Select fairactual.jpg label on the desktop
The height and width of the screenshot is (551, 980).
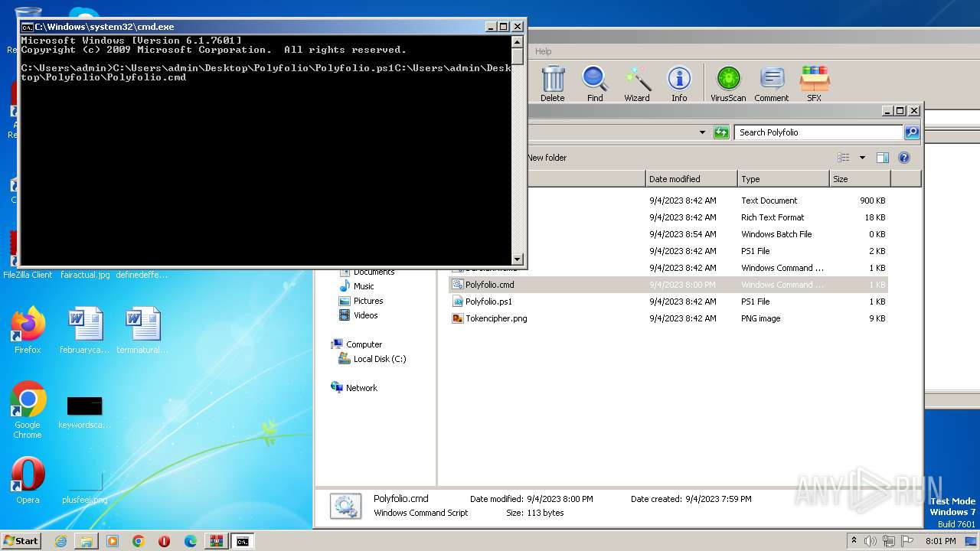tap(85, 275)
